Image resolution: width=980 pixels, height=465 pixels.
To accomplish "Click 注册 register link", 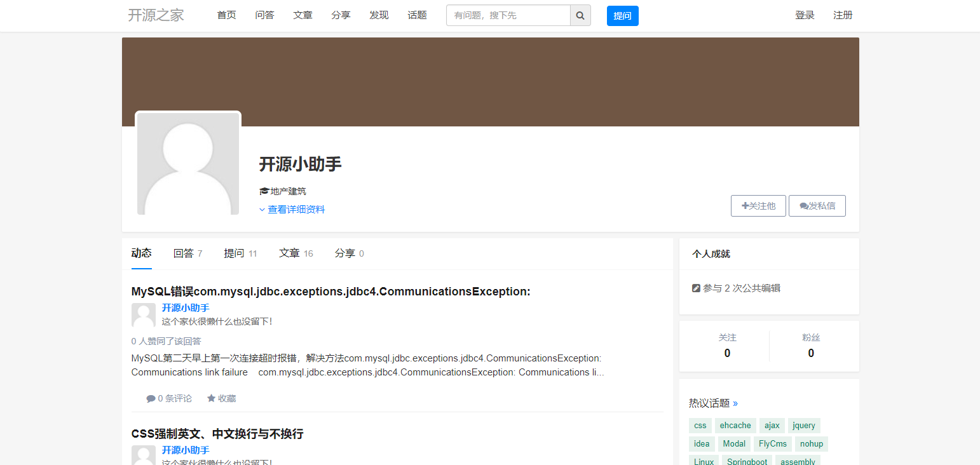I will coord(843,15).
